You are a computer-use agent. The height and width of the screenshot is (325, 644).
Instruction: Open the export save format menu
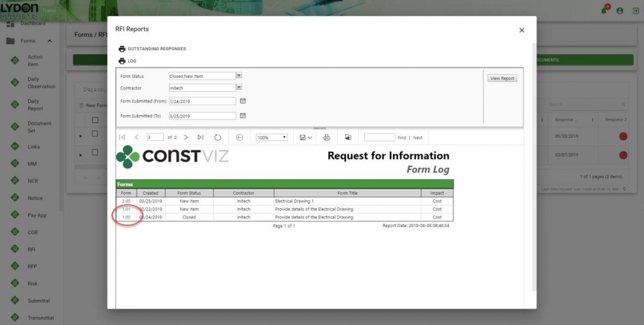pyautogui.click(x=306, y=137)
